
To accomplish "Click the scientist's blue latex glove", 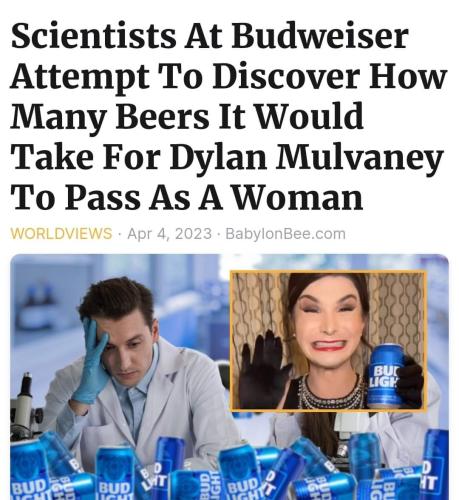I will coord(91,358).
